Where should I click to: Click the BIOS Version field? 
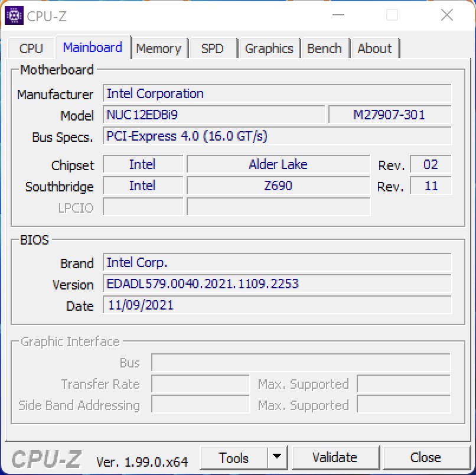click(277, 284)
